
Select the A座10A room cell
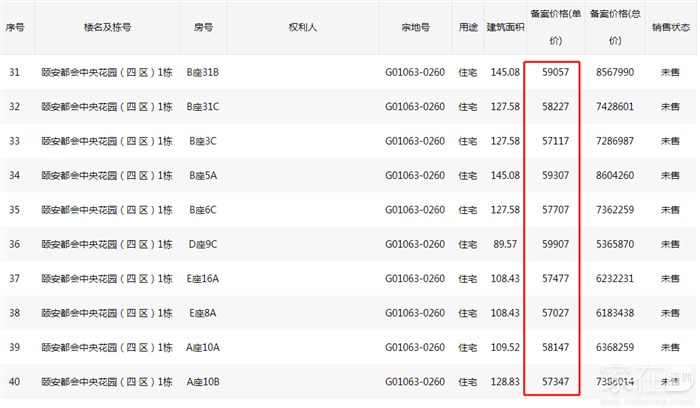(204, 348)
